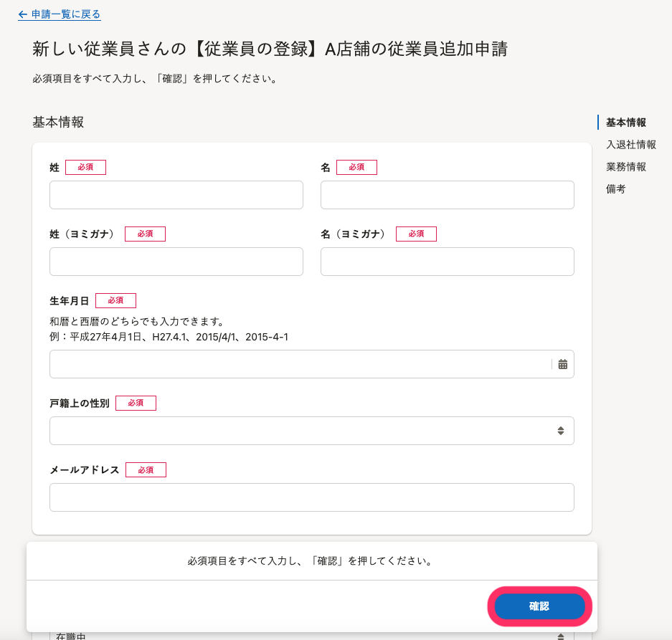Viewport: 672px width, 640px height.
Task: Click the 確認 button
Action: coord(539,606)
